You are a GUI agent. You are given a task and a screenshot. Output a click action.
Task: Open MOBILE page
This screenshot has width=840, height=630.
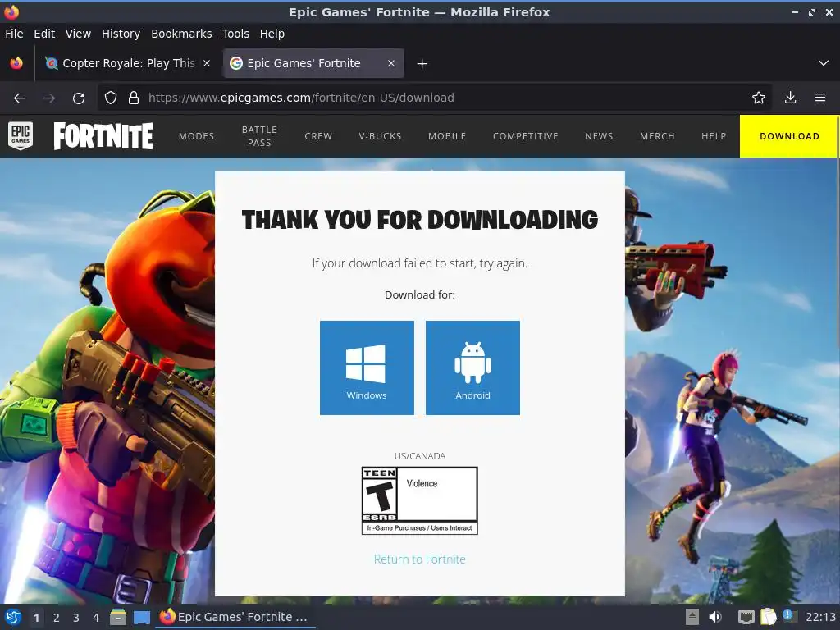coord(447,136)
